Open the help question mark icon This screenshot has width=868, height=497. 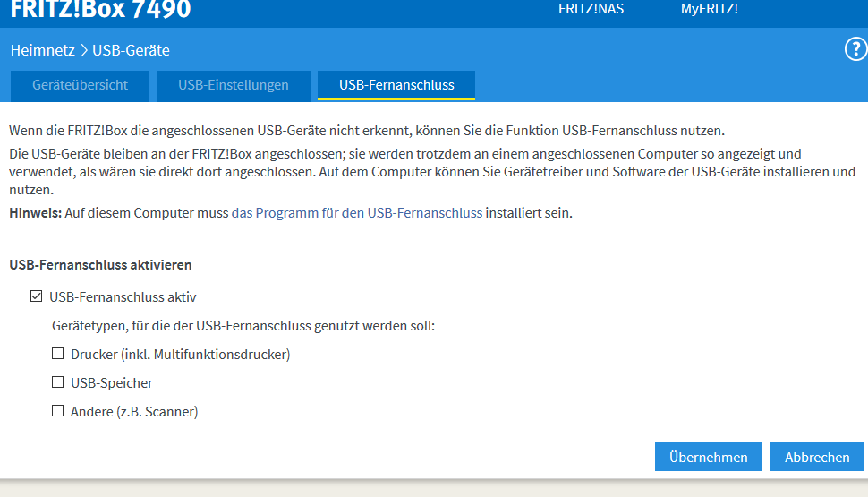[x=855, y=49]
